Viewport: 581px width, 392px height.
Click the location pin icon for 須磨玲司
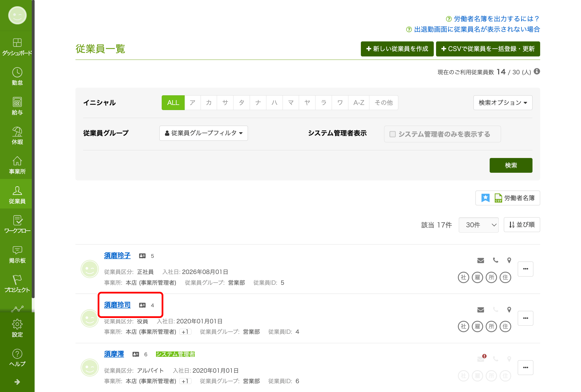509,310
